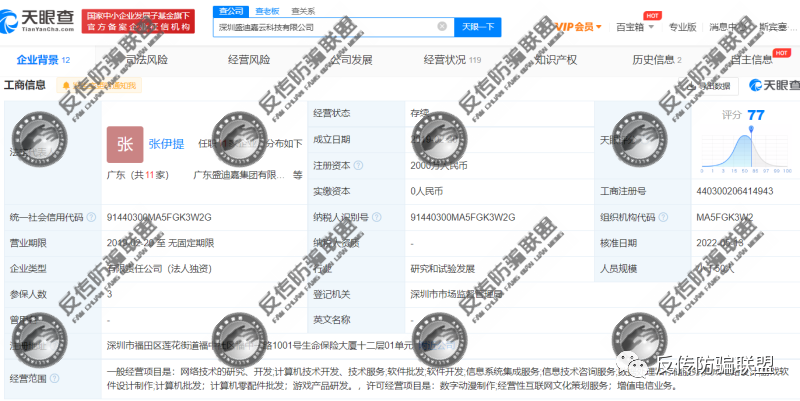The image size is (800, 401).
Task: Switch to the 查公司 search tab
Action: [x=231, y=11]
